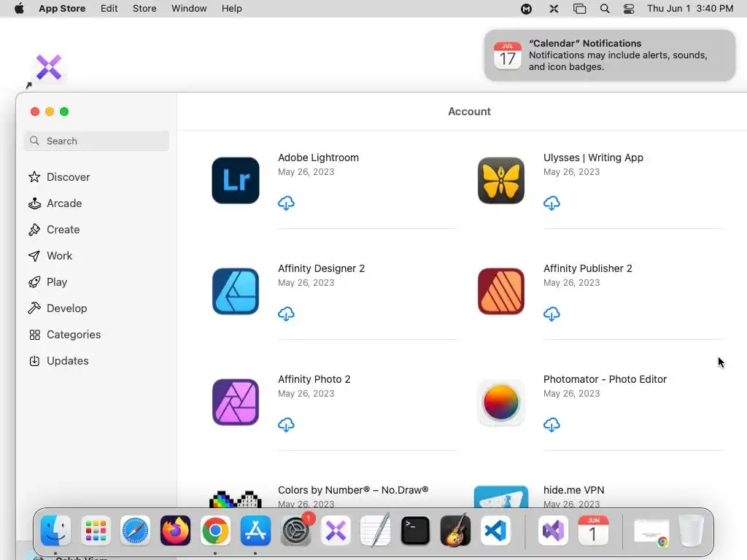747x560 pixels.
Task: Click App Store icon in the Dock
Action: [255, 530]
